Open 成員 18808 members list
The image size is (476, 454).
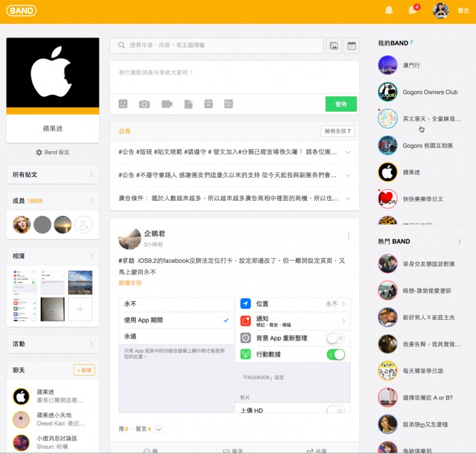point(53,201)
